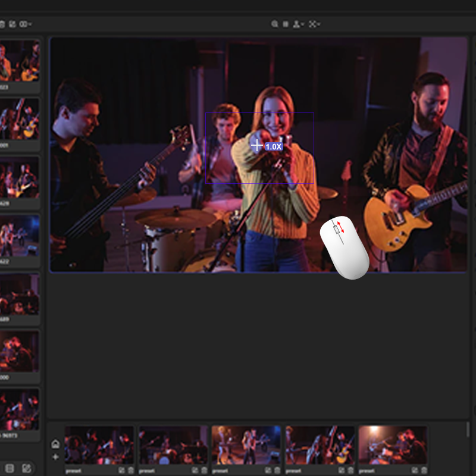Click the list view button at bottom left
The height and width of the screenshot is (476, 476).
click(10, 468)
